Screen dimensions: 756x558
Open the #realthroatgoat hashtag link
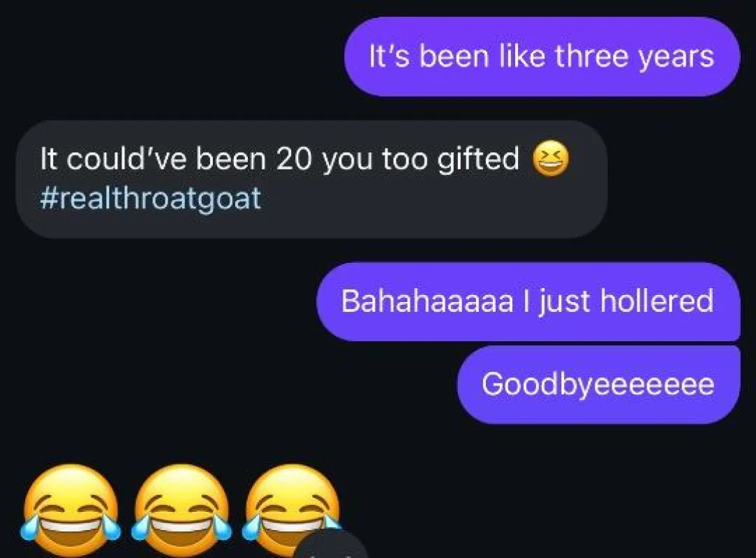pos(150,198)
